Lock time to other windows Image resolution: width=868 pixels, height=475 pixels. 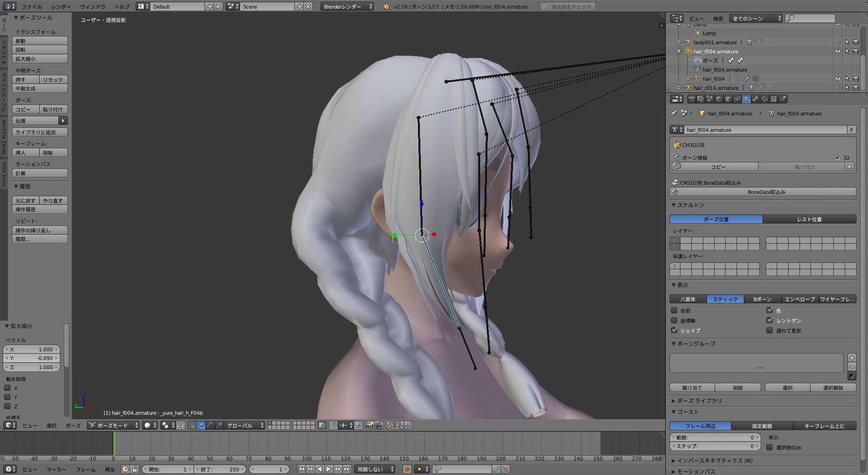coord(135,469)
